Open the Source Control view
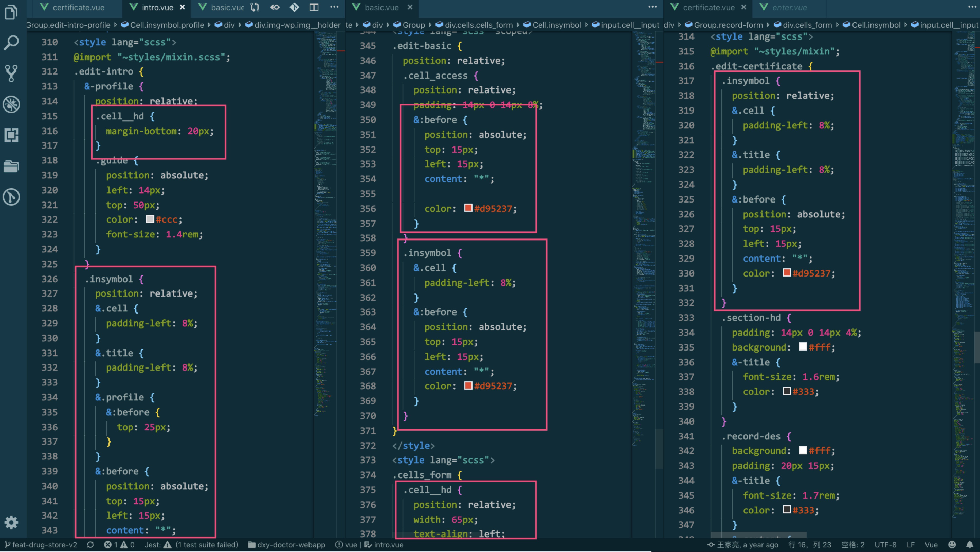The height and width of the screenshot is (552, 980). (x=11, y=73)
